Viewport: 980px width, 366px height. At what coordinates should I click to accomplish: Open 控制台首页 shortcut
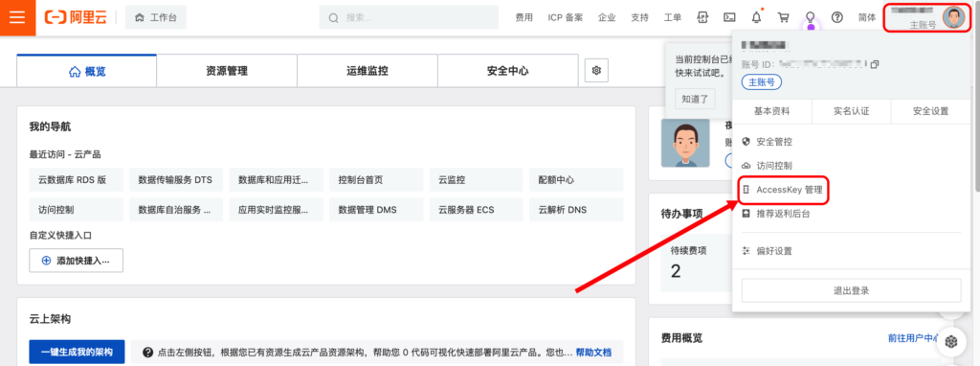point(376,179)
